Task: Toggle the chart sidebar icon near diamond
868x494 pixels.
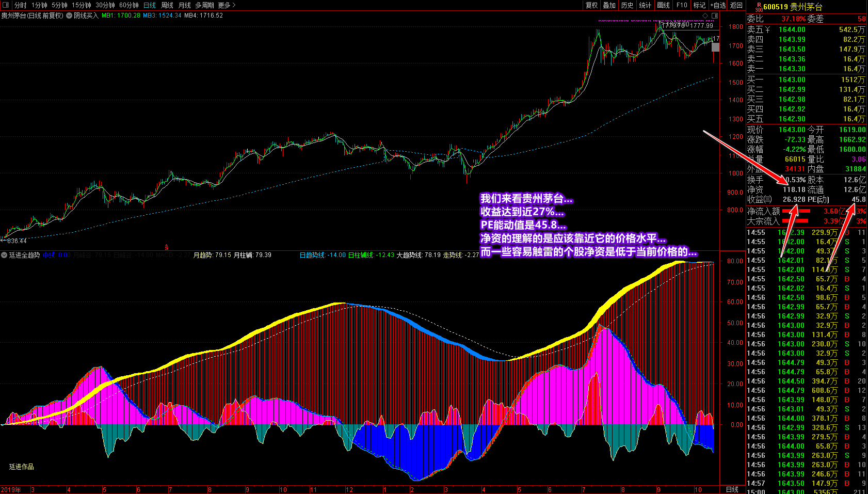Action: coord(714,15)
